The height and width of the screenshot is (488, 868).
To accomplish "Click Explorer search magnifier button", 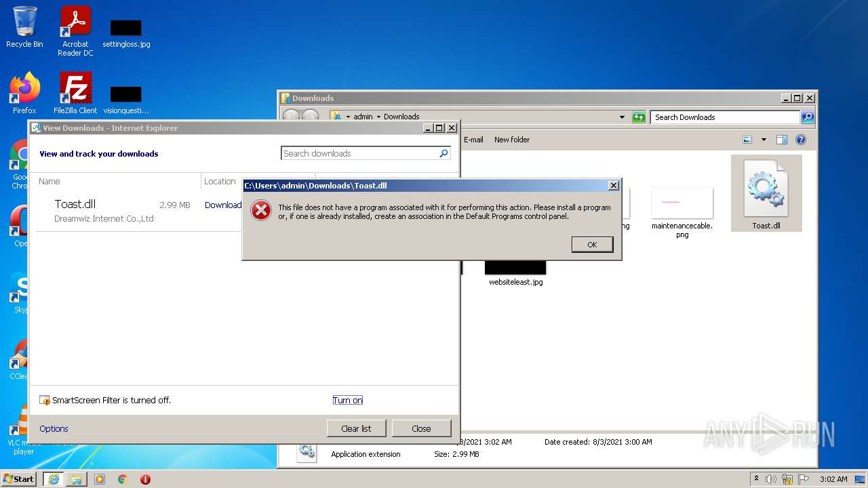I will tap(808, 117).
